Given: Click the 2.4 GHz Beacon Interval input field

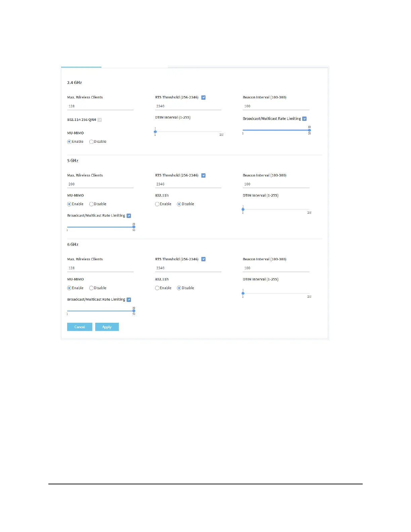Looking at the screenshot, I should click(x=276, y=106).
